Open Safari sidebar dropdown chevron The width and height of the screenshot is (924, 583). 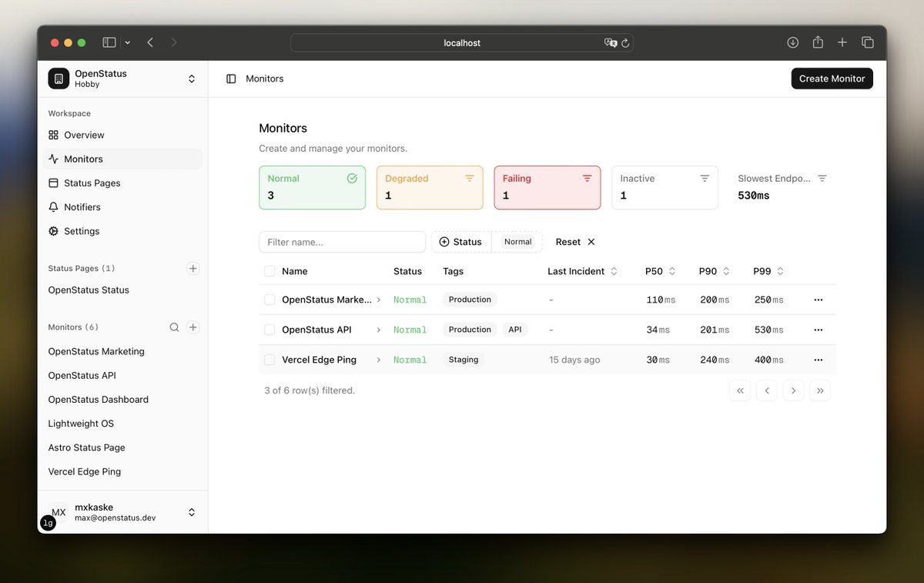pyautogui.click(x=127, y=42)
